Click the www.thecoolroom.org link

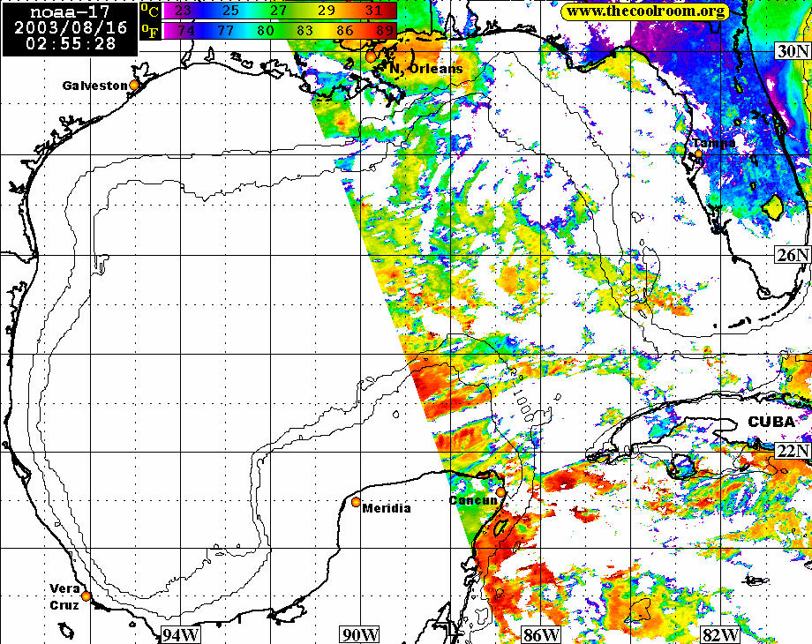tap(644, 11)
